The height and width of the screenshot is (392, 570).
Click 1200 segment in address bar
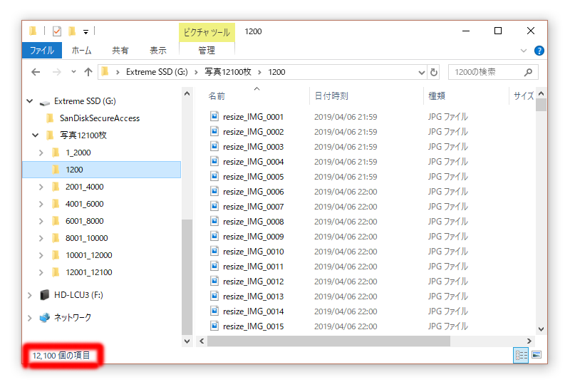pos(276,72)
